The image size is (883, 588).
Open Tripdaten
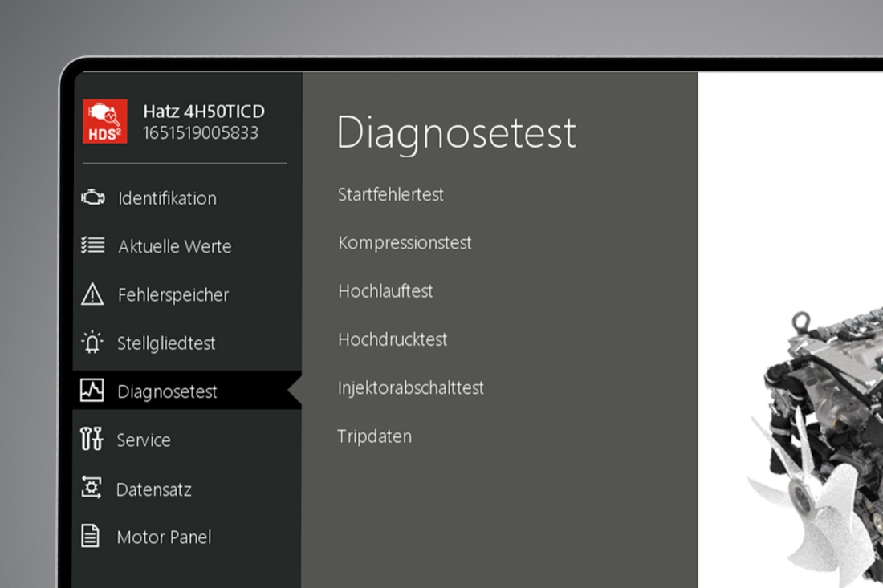click(375, 436)
